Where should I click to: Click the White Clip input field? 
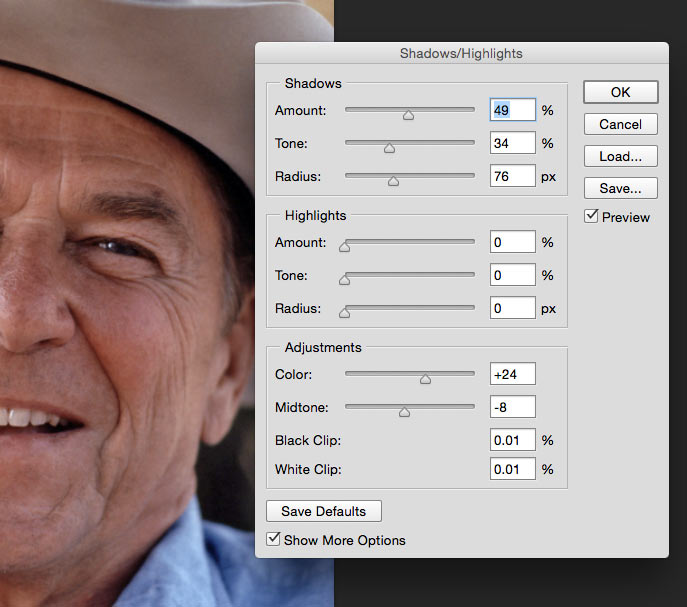(512, 469)
